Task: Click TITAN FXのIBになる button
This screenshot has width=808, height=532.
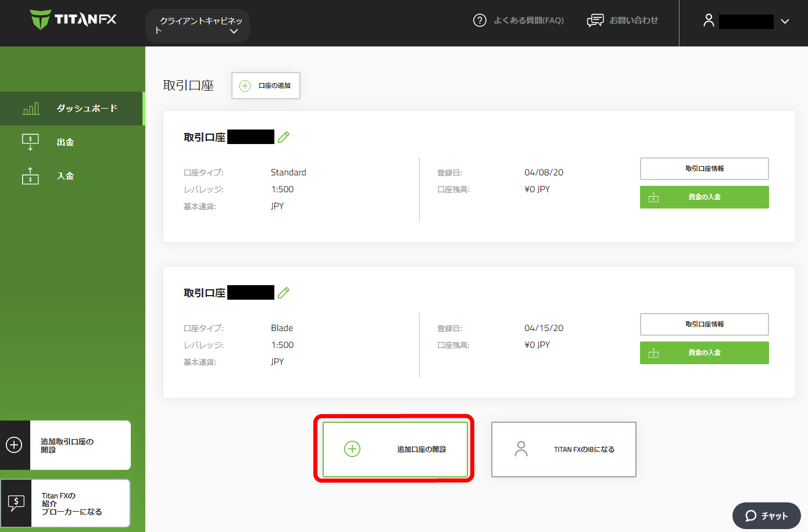Action: point(564,450)
